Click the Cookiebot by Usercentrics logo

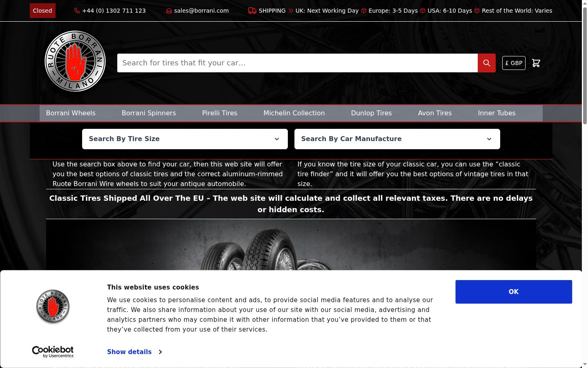pos(53,352)
